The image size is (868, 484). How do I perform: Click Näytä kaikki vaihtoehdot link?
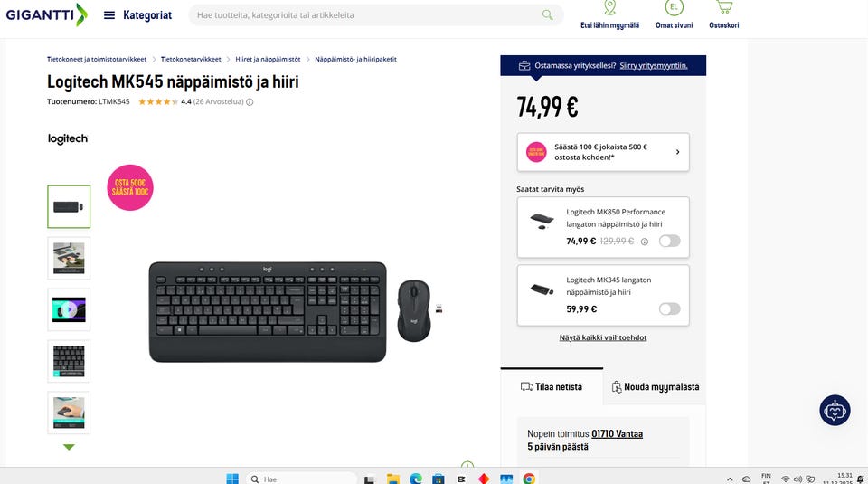(x=603, y=337)
